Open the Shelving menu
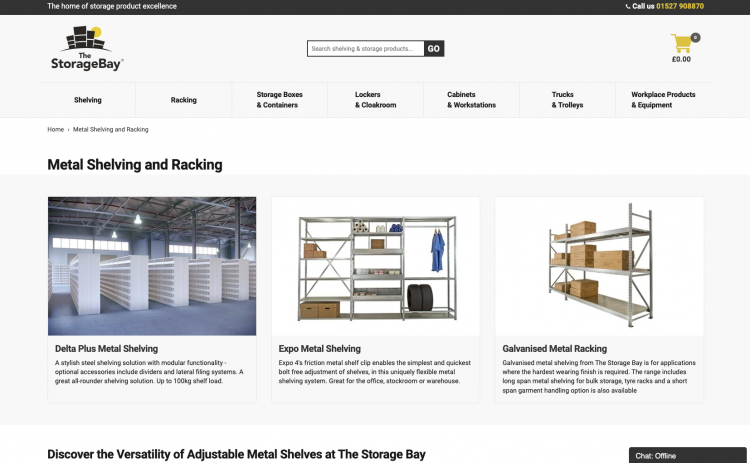This screenshot has height=463, width=750. tap(88, 100)
